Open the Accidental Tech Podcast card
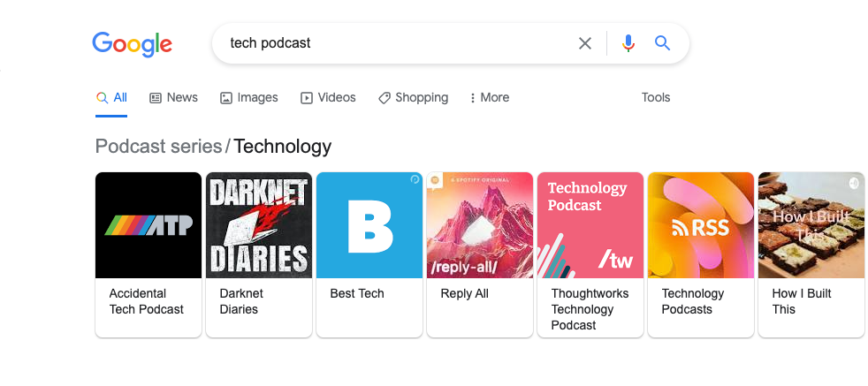The image size is (868, 386). coord(148,254)
